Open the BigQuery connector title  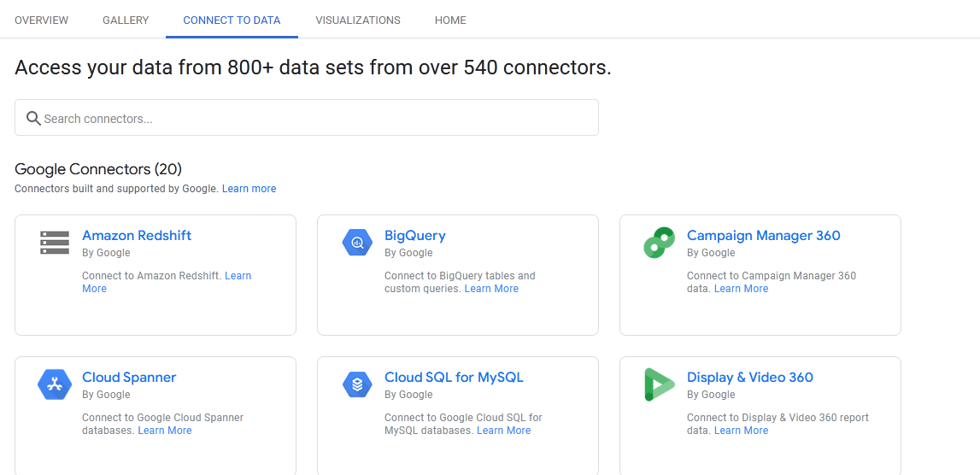(415, 236)
